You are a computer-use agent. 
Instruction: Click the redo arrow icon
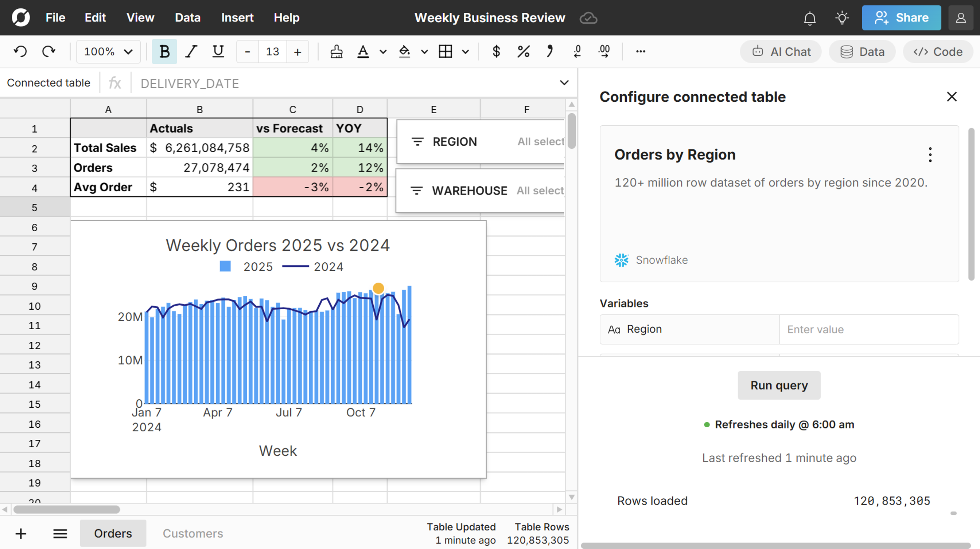[x=48, y=51]
